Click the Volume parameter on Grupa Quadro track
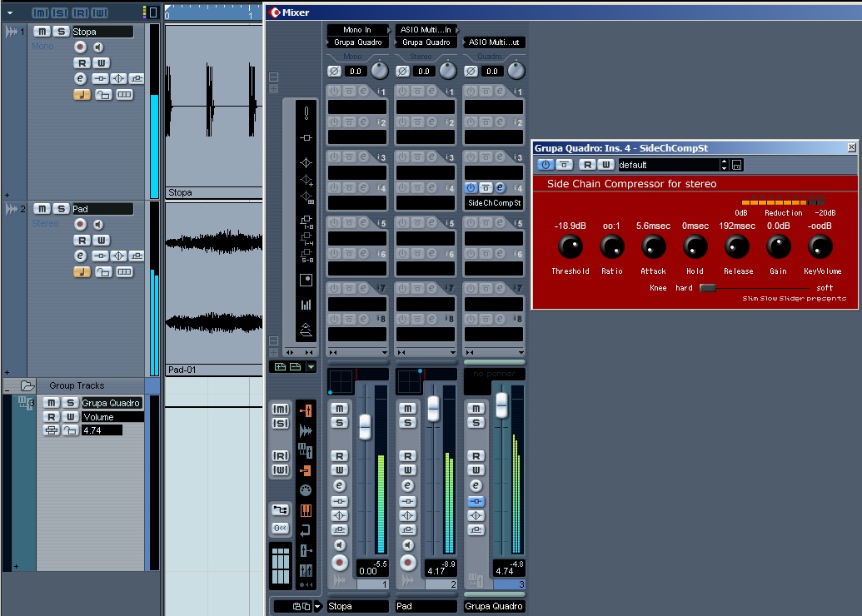 pos(112,417)
